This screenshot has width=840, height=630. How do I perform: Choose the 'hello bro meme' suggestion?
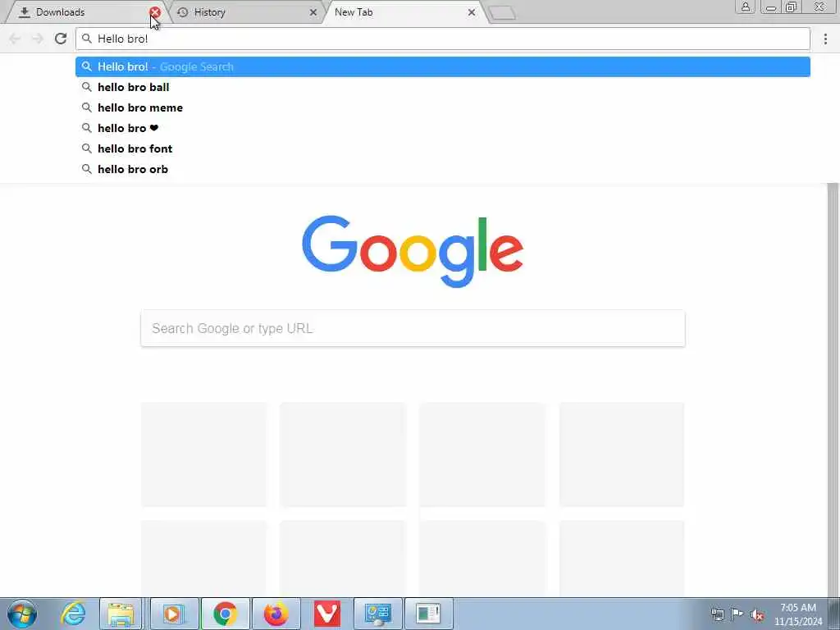(x=442, y=107)
